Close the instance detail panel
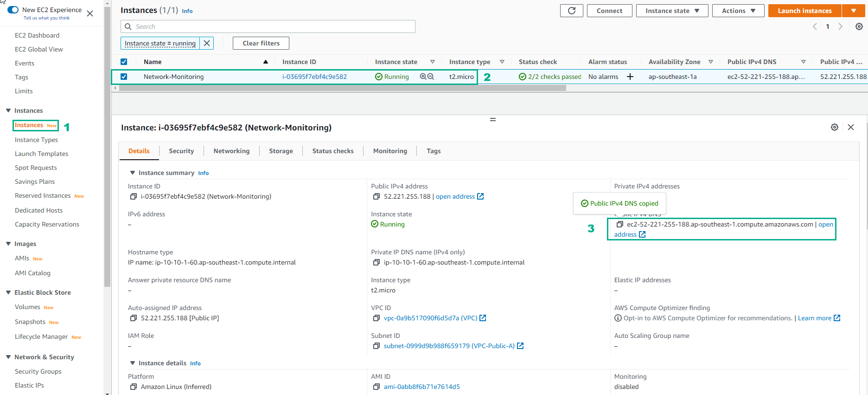 click(x=851, y=127)
